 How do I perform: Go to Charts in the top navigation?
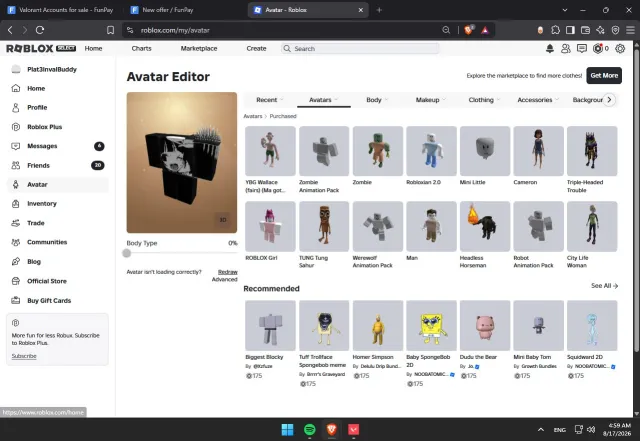click(x=141, y=48)
